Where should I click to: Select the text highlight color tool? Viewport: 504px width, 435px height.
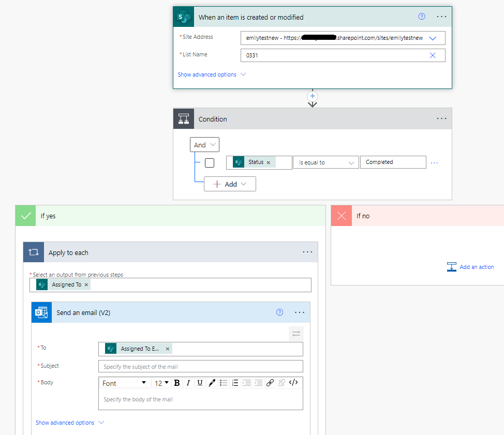click(x=212, y=383)
